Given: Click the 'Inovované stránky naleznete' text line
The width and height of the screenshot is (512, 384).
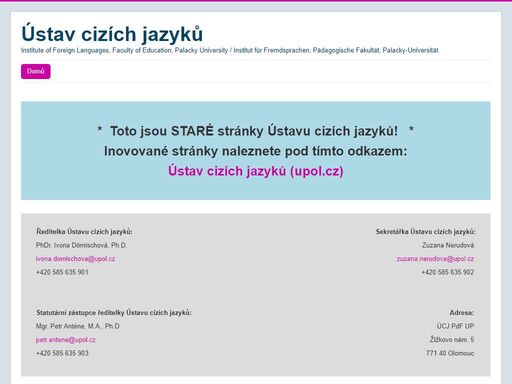Looking at the screenshot, I should coord(256,151).
